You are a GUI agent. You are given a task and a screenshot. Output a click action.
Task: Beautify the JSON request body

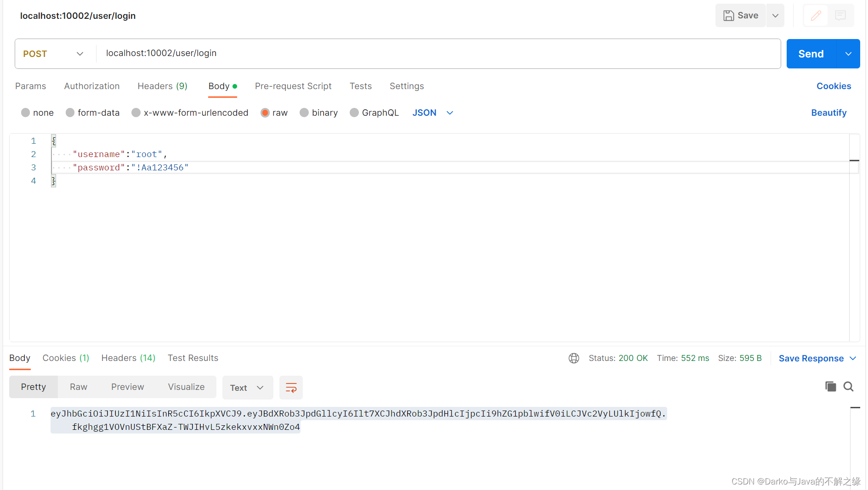tap(828, 113)
